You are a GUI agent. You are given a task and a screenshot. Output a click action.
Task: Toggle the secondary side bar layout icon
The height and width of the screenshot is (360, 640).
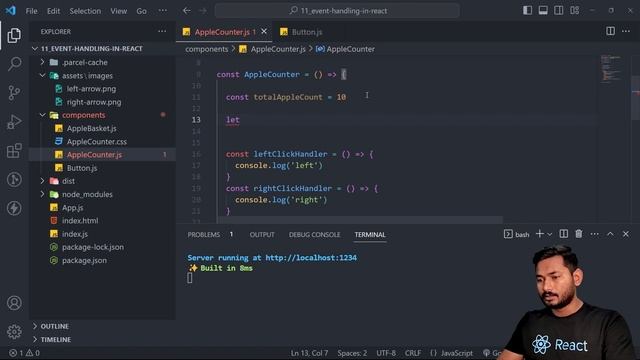coord(559,11)
